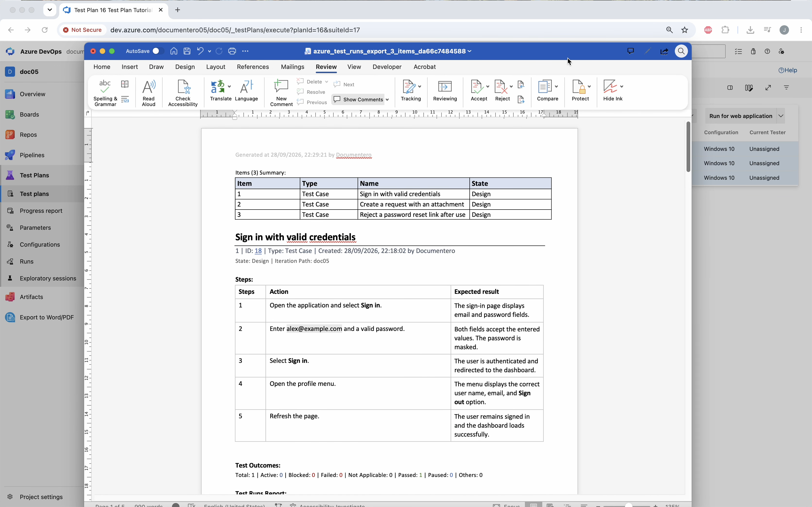Share the document
Viewport: 812px width, 507px height.
click(664, 51)
